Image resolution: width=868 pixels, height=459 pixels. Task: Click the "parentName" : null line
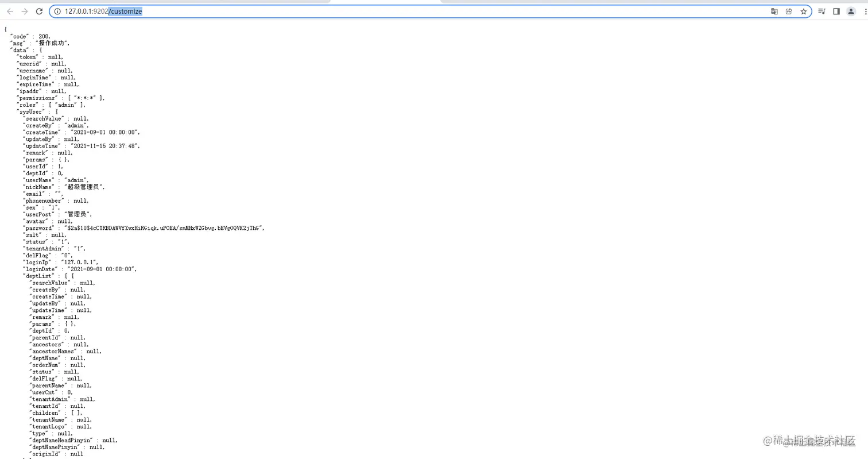(61, 385)
